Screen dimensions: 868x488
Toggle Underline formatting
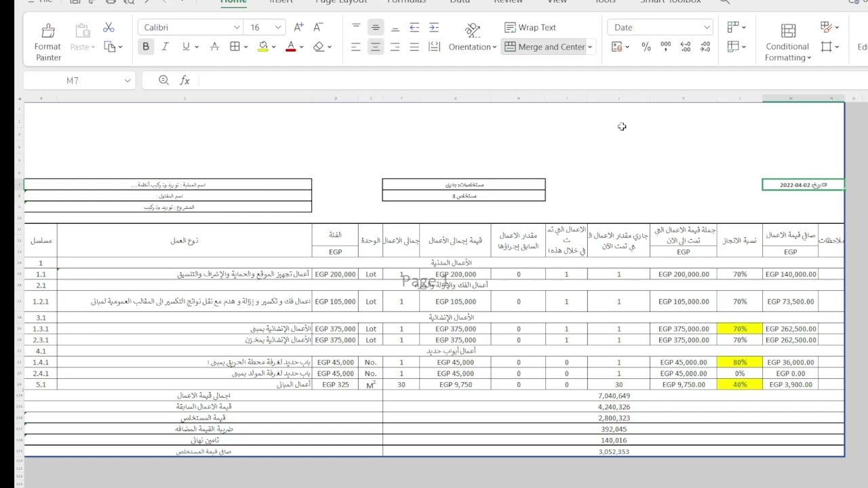click(185, 47)
